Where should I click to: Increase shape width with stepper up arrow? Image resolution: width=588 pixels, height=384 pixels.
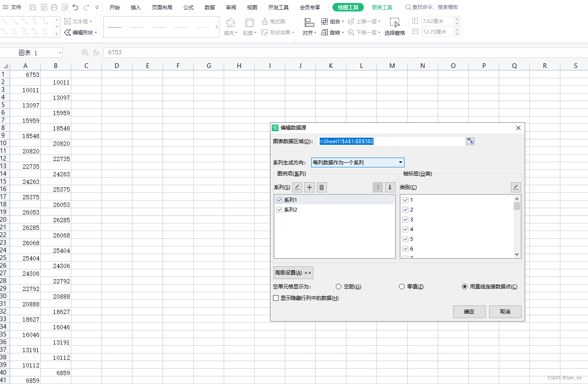tap(457, 29)
